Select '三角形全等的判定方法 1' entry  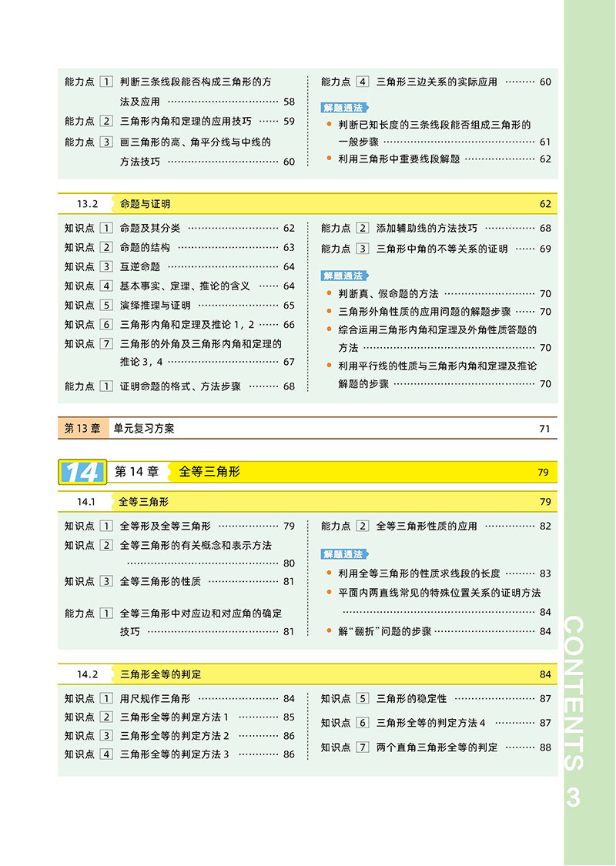point(174,717)
